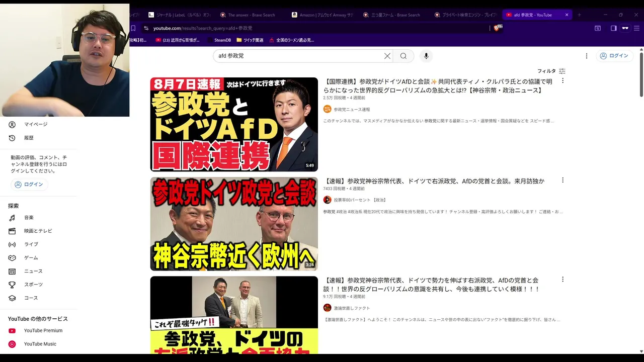Image resolution: width=644 pixels, height=362 pixels.
Task: Open video title 世界の反グローバリズムの意識を共有
Action: 432,285
